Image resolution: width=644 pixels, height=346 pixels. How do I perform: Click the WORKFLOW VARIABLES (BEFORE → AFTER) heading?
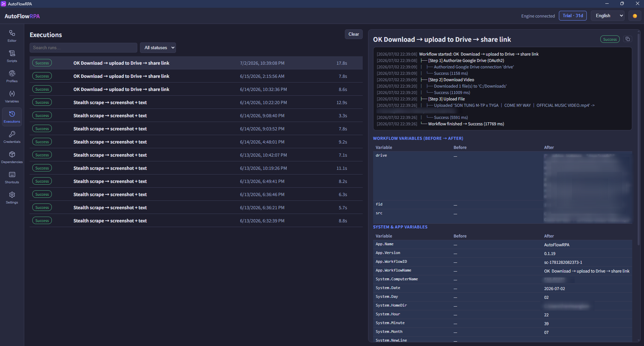click(418, 138)
